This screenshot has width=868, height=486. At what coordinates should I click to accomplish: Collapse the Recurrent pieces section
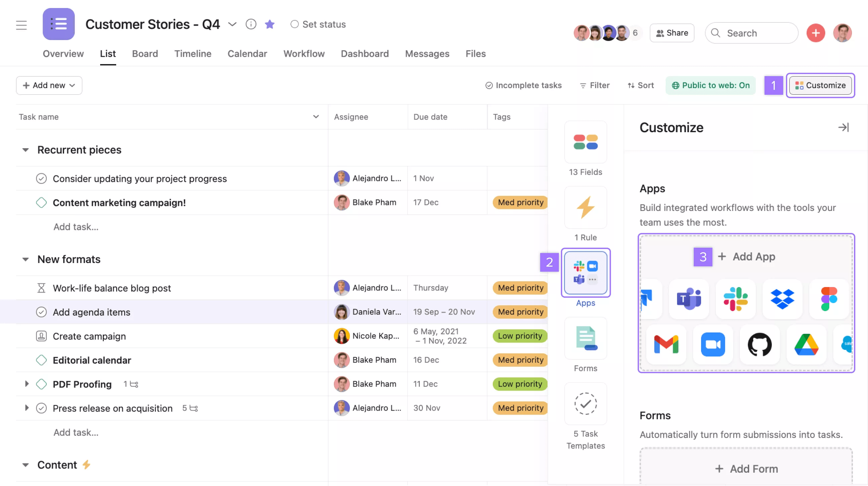(25, 150)
